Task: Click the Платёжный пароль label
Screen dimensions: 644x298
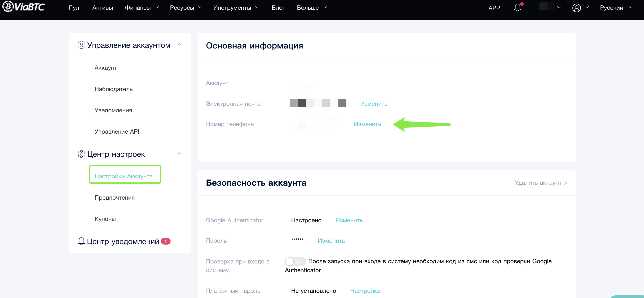Action: [233, 291]
